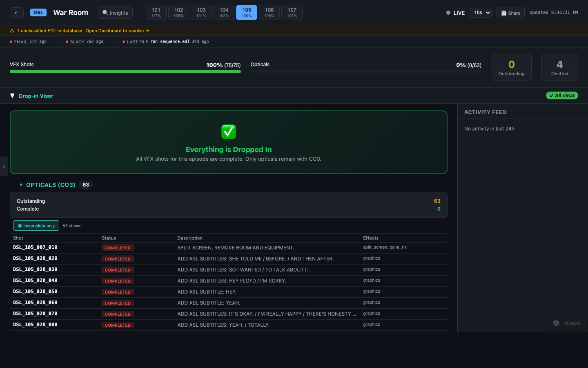This screenshot has height=368, width=588.
Task: Open the 4 Omitted card
Action: pos(560,67)
